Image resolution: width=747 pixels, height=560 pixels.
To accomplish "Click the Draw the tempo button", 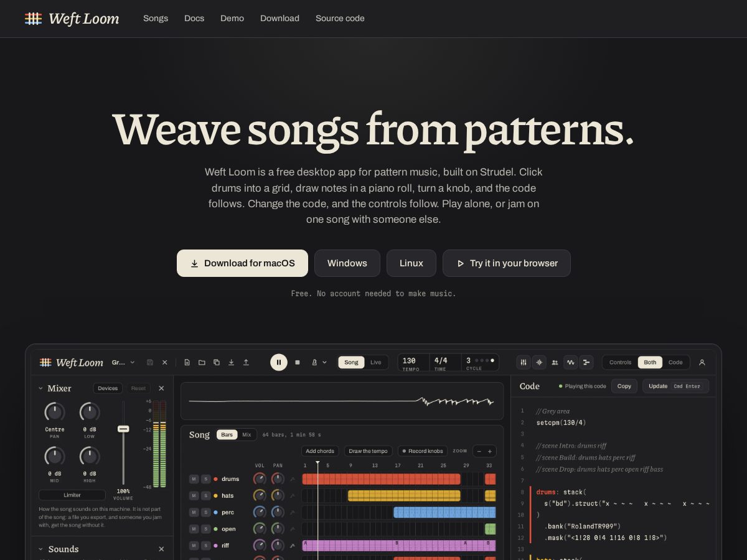I will pyautogui.click(x=368, y=451).
